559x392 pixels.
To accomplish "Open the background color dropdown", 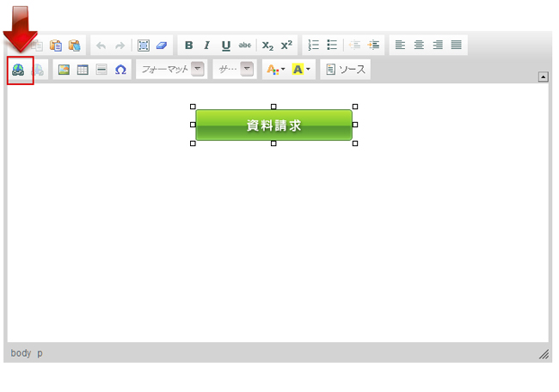I will click(302, 70).
